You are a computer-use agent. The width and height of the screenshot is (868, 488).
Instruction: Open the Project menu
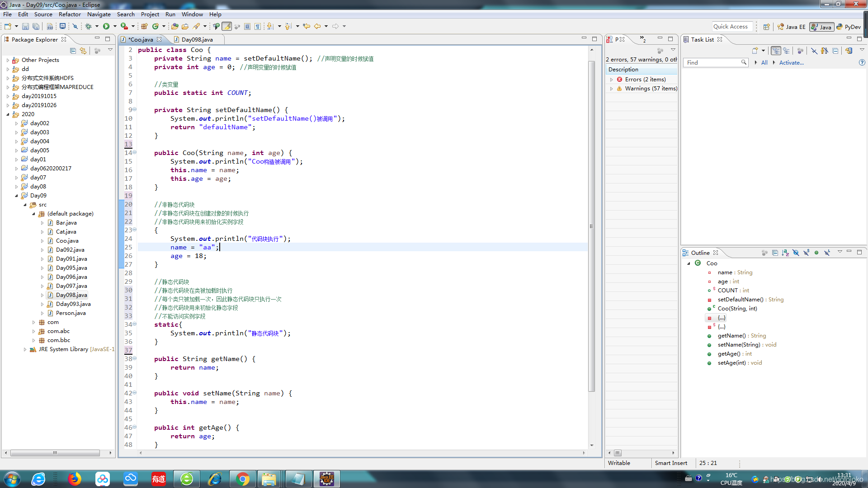150,14
